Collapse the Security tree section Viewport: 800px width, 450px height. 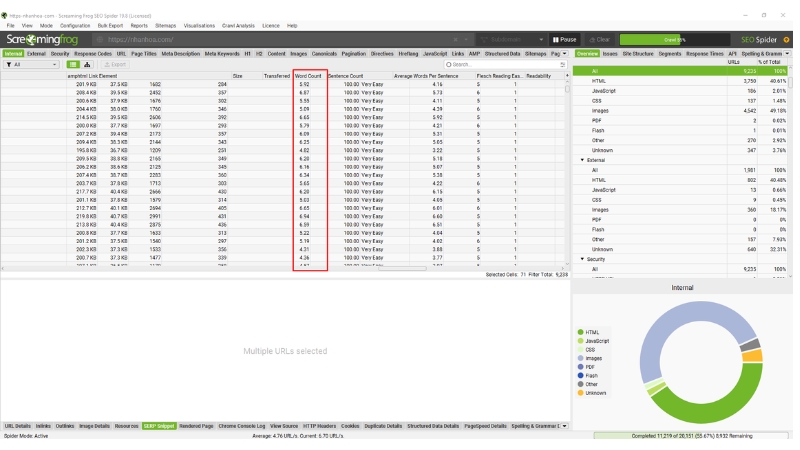tap(582, 259)
